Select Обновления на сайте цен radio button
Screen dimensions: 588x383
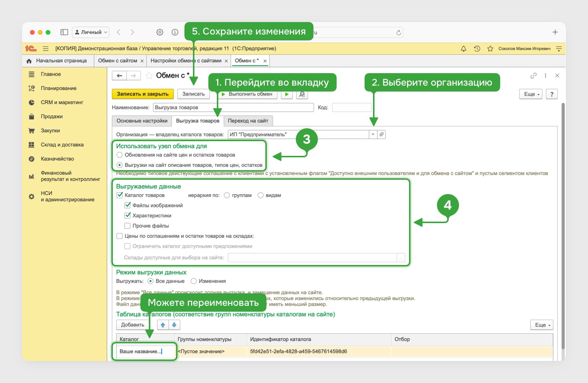click(119, 155)
